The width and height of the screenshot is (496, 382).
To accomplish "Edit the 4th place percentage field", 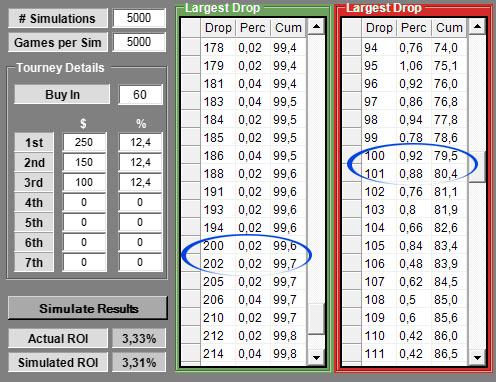I will 140,202.
